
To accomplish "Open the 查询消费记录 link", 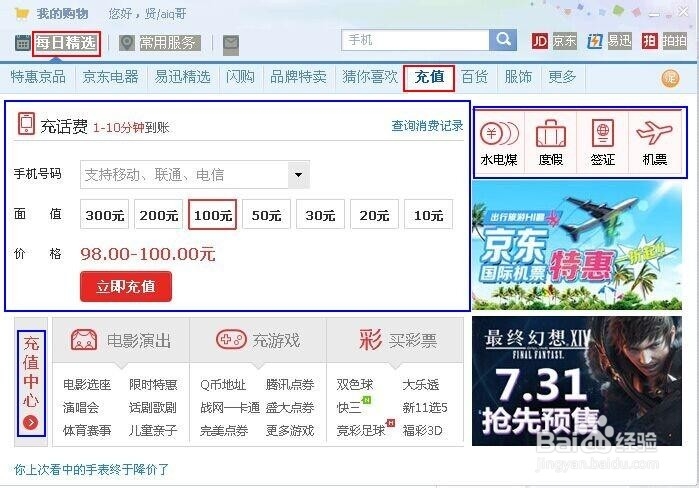I will (427, 126).
